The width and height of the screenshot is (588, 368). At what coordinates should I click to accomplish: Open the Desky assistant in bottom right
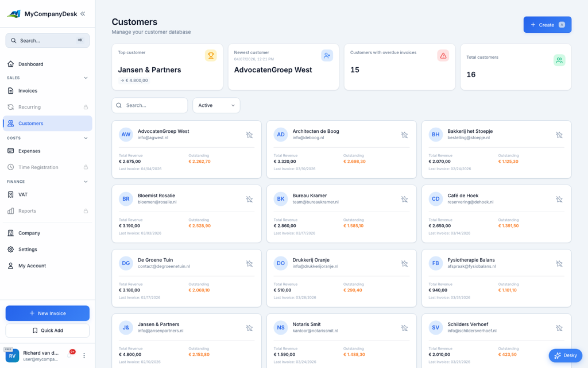565,355
